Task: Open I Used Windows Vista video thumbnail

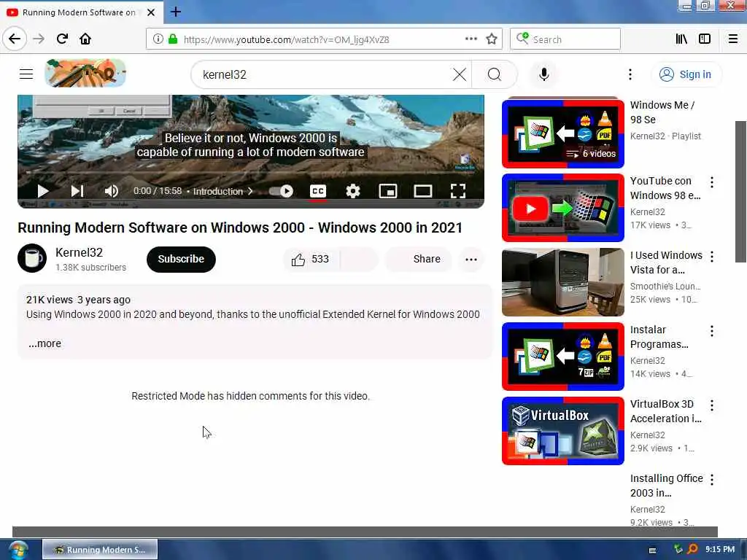Action: 562,282
